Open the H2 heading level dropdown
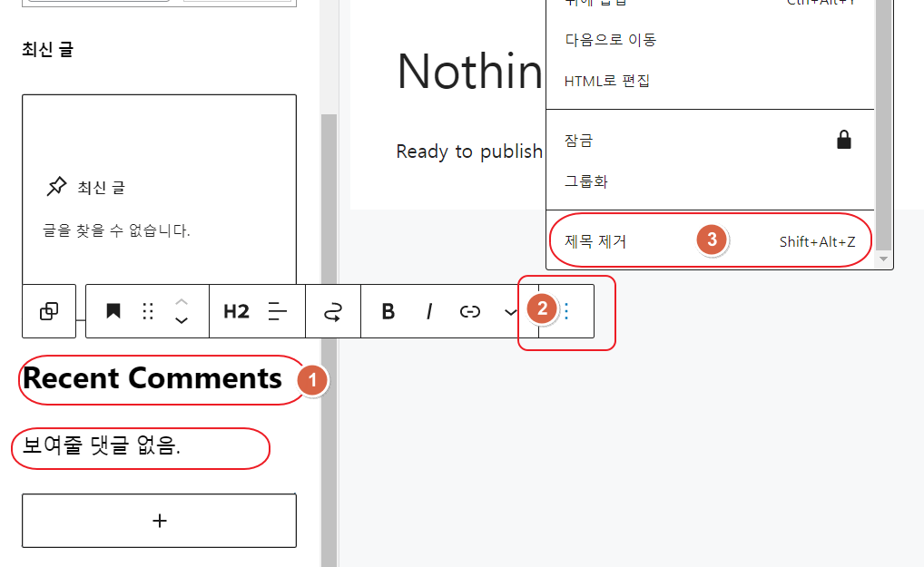Screen dimensions: 924x567 point(235,311)
